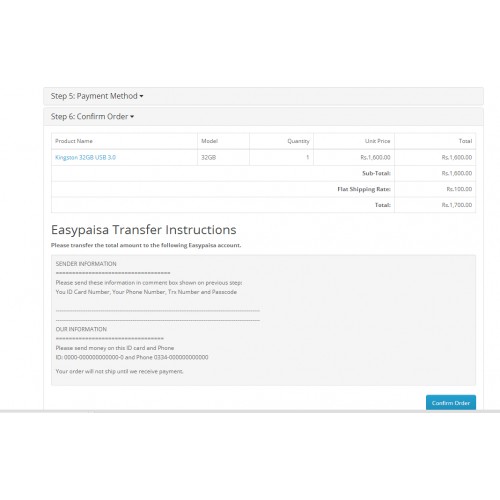Click the Easypaisa Transfer Instructions heading
The width and height of the screenshot is (500, 500).
click(144, 230)
